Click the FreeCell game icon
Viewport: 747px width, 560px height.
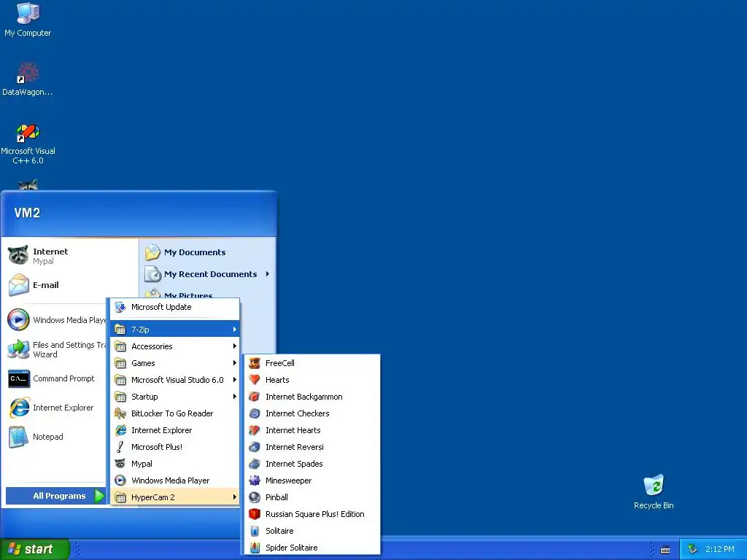click(255, 363)
